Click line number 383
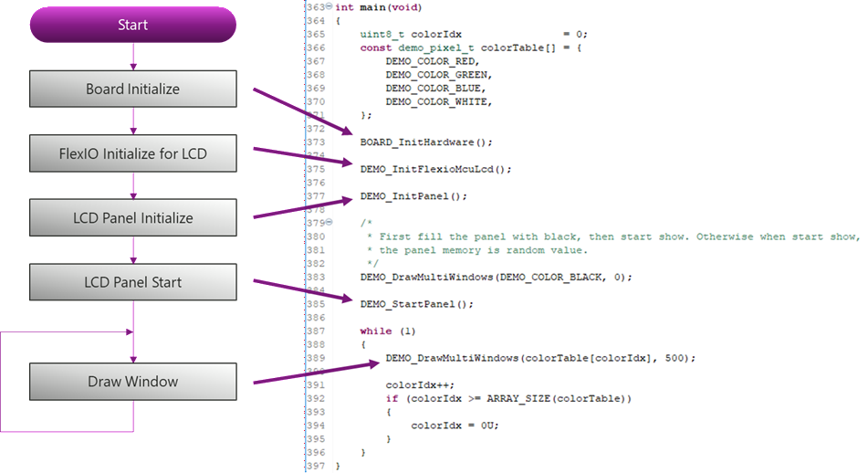This screenshot has width=868, height=473. pos(316,278)
